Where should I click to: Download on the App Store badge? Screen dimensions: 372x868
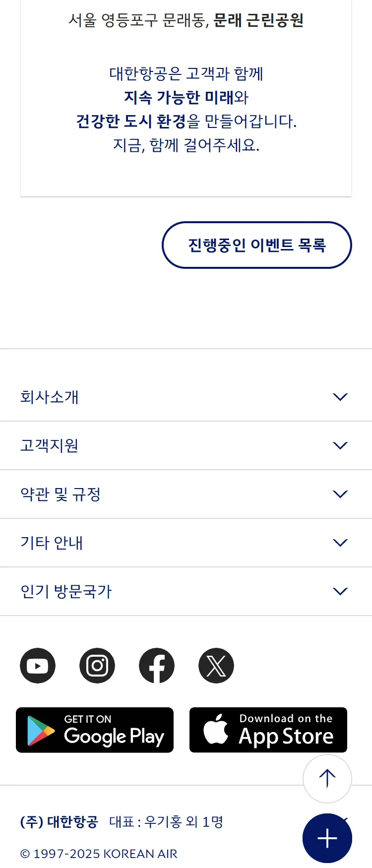pyautogui.click(x=268, y=730)
